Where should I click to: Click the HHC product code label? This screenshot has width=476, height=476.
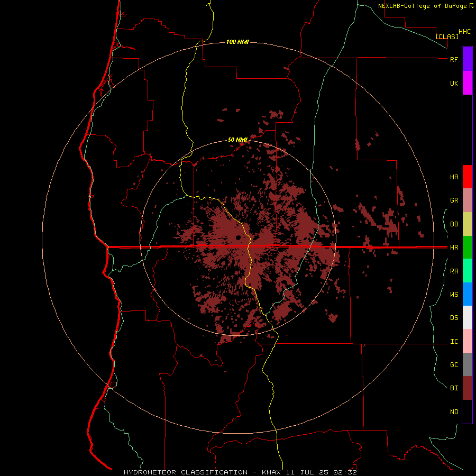(464, 32)
